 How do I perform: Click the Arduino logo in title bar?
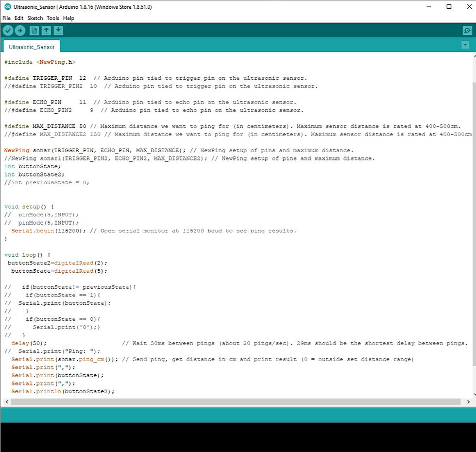pyautogui.click(x=8, y=7)
